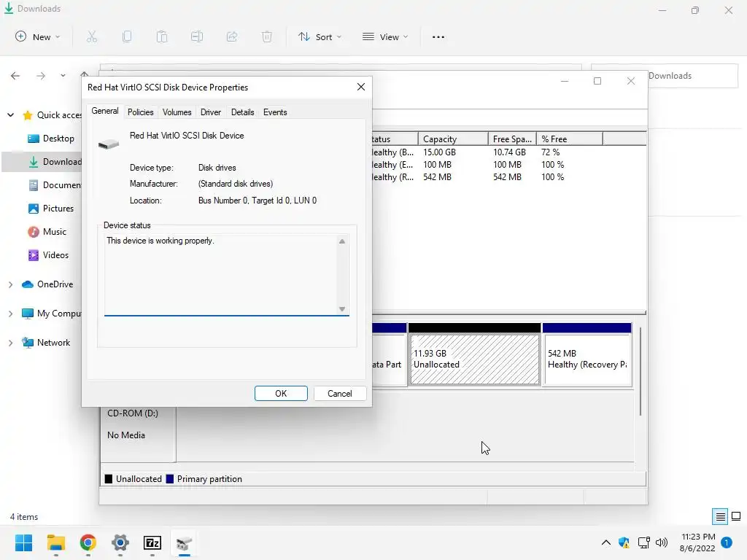Click the black Unallocated legend swatch
Image resolution: width=747 pixels, height=560 pixels.
pos(109,479)
